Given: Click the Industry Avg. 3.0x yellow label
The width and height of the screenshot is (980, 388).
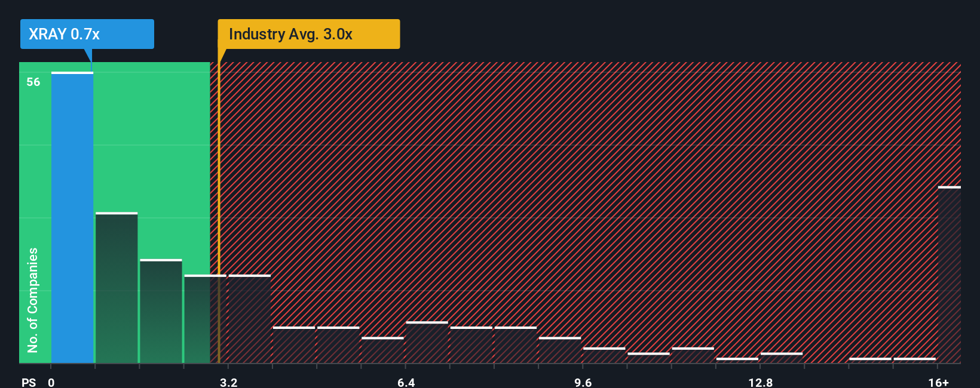Looking at the screenshot, I should point(308,34).
